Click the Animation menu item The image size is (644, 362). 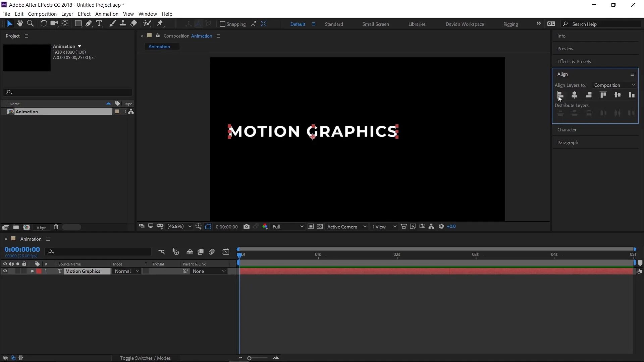[107, 14]
